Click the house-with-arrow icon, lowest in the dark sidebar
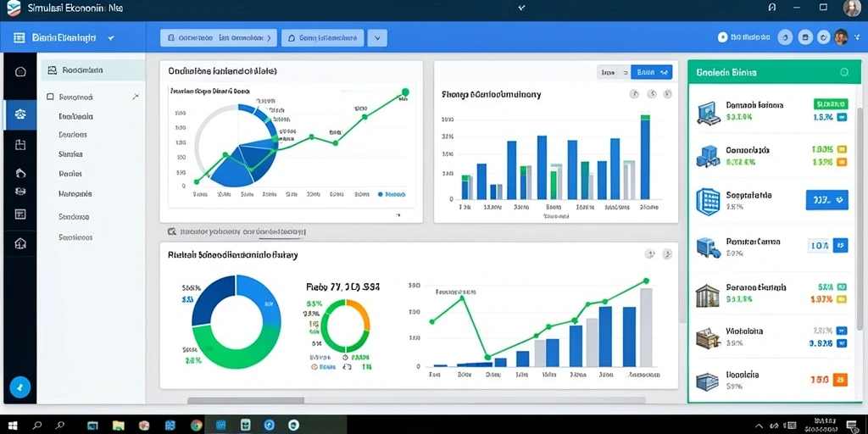Viewport: 868px width, 434px height. click(20, 243)
